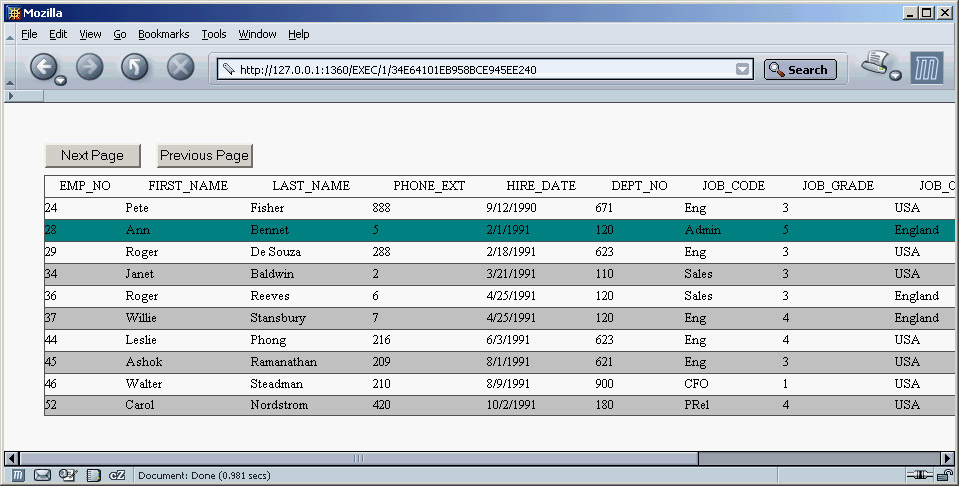Open the Back button history dropdown arrow

click(x=61, y=80)
